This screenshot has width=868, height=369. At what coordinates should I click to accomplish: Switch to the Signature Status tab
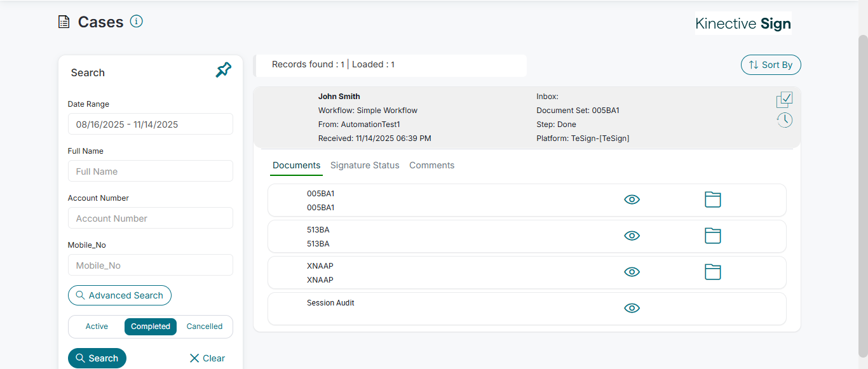coord(365,166)
